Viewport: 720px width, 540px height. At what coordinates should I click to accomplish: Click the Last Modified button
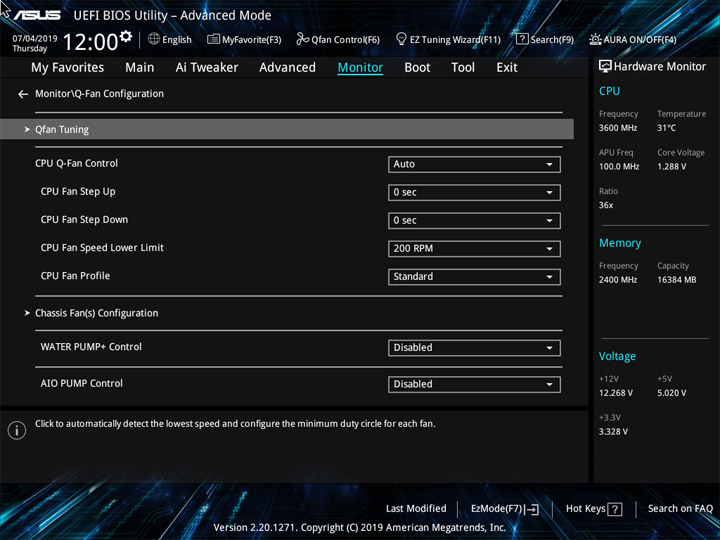pyautogui.click(x=416, y=509)
